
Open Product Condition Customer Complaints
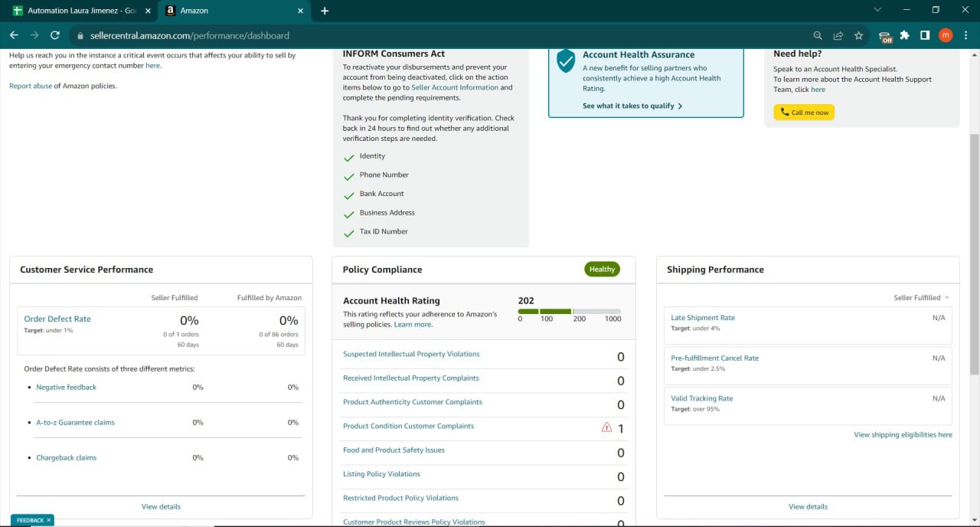(408, 426)
